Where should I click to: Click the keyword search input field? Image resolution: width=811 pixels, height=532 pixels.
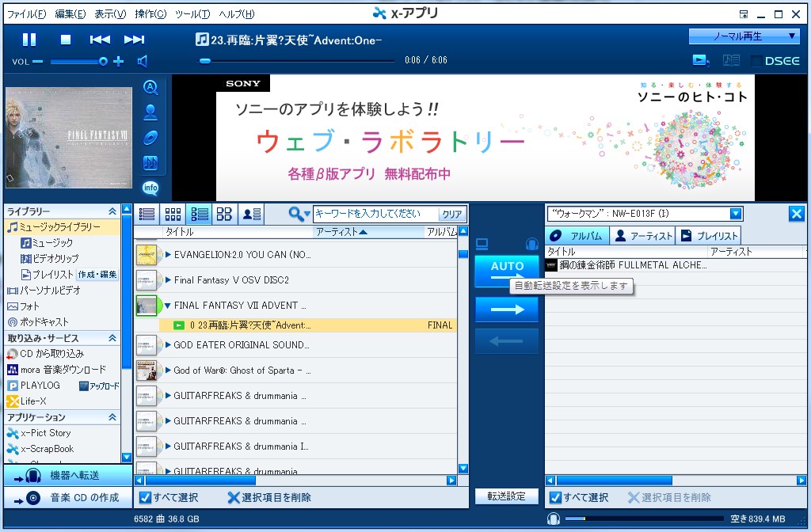click(x=375, y=214)
